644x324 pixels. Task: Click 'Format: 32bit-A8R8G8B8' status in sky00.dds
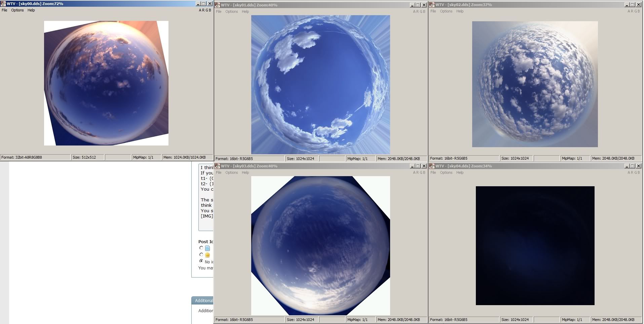35,157
